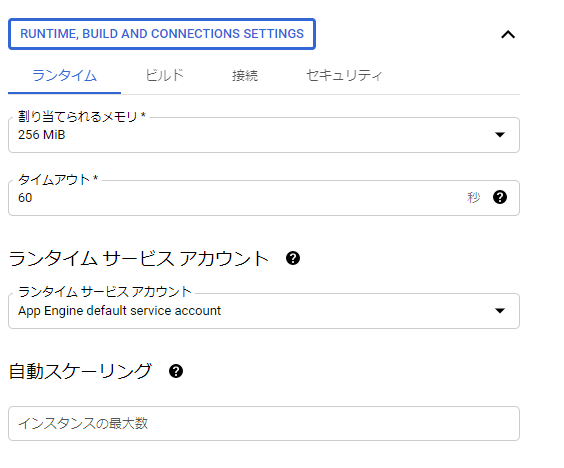Switch to the ランタイム tab
564x468 pixels.
[64, 76]
